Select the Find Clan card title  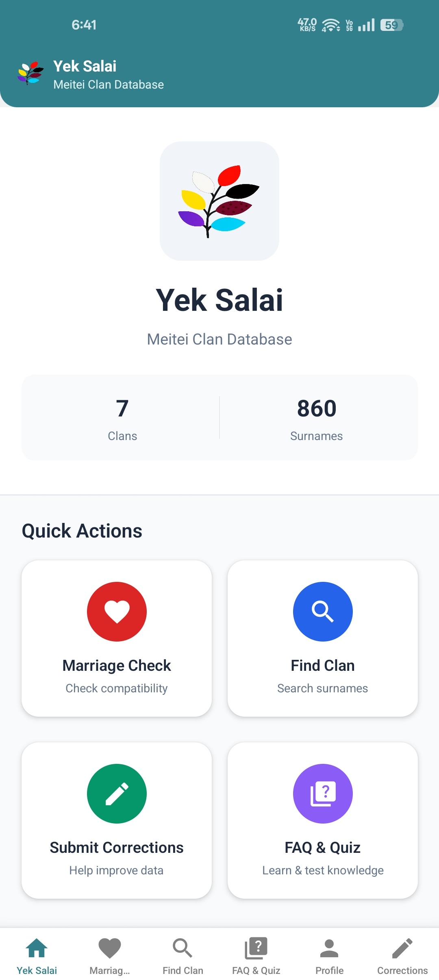[323, 666]
